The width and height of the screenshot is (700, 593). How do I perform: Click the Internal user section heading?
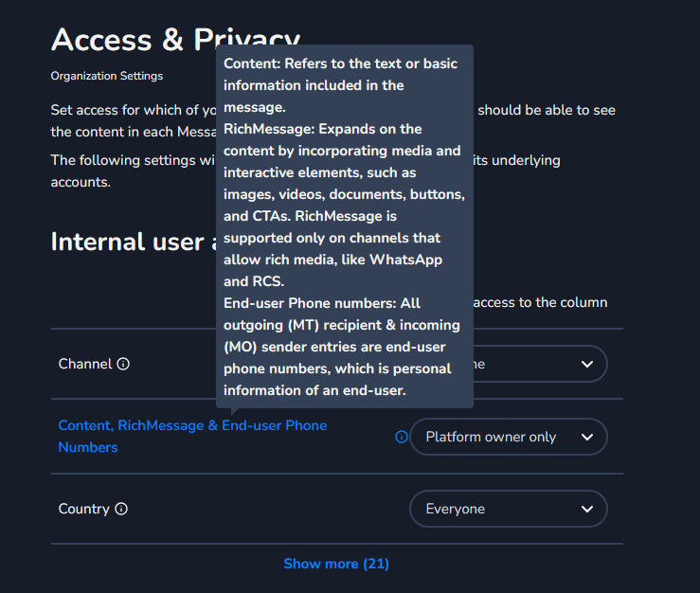(126, 242)
